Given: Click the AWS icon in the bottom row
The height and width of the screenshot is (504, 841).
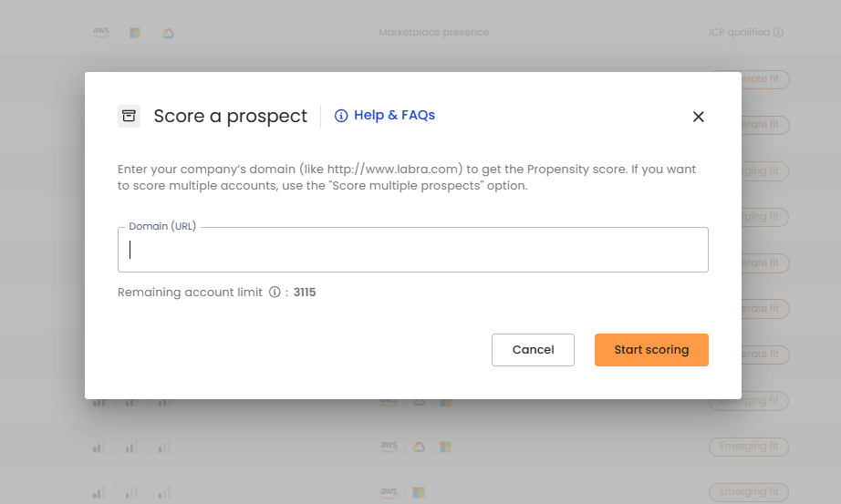Looking at the screenshot, I should point(389,492).
